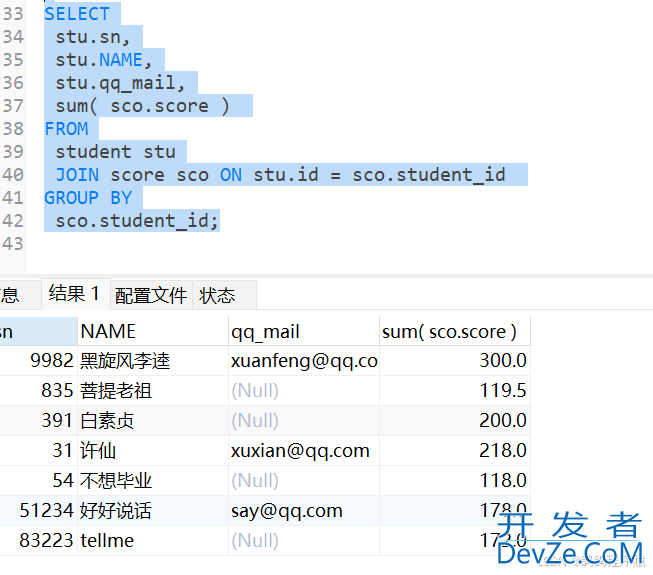
Task: Click the stu.qq_mail, line in editor
Action: [x=120, y=82]
